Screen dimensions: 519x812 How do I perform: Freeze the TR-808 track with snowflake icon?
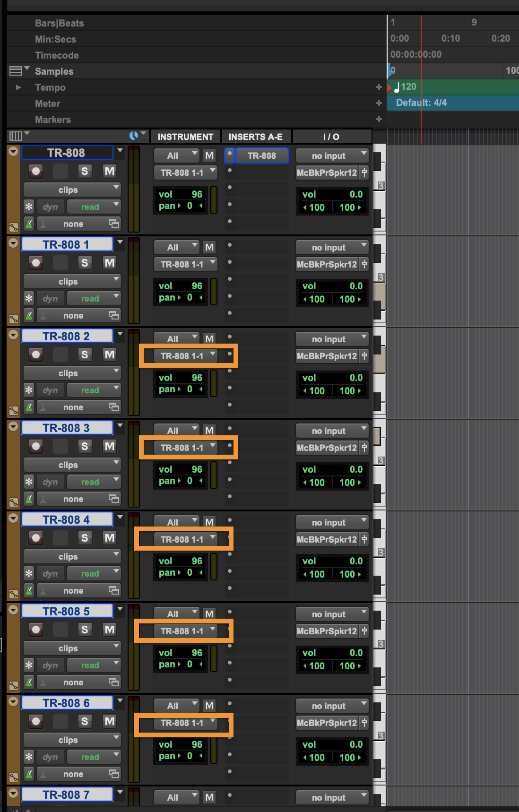(29, 207)
